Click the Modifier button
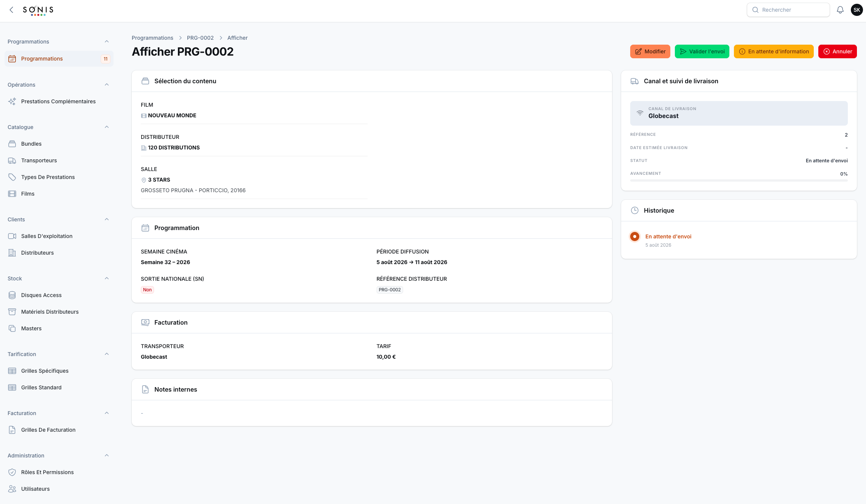 tap(650, 51)
